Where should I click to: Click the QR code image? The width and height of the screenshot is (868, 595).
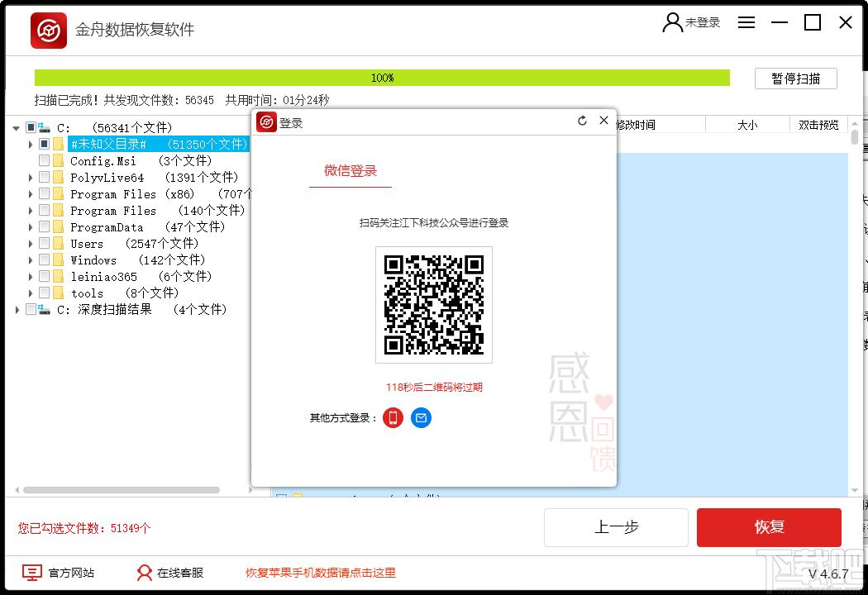(x=434, y=305)
